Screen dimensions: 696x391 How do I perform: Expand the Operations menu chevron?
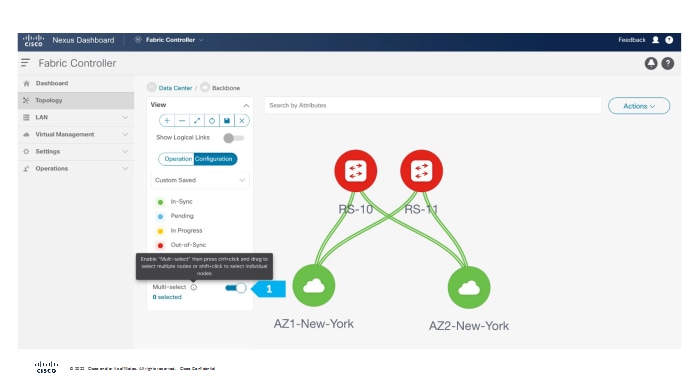pos(125,169)
